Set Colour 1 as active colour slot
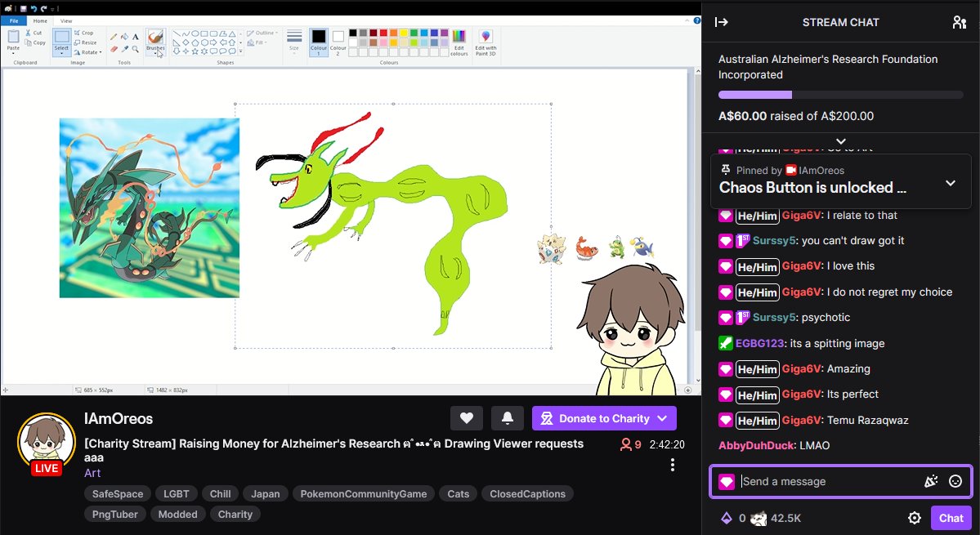 (319, 42)
